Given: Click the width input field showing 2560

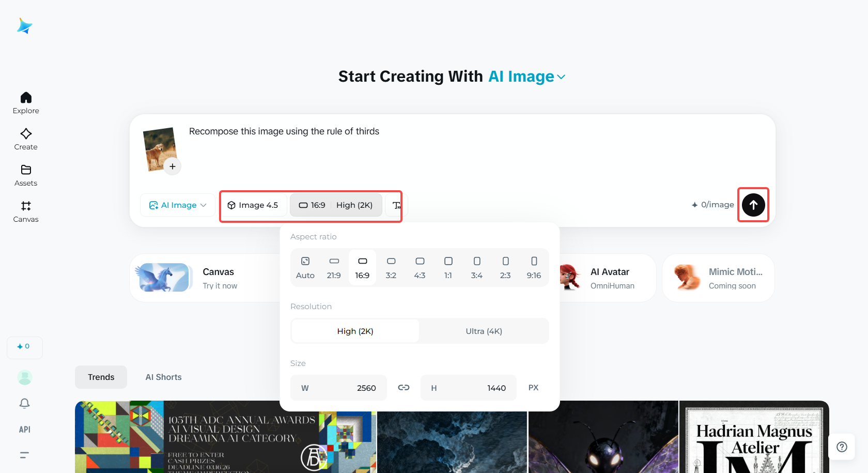Looking at the screenshot, I should click(x=338, y=388).
